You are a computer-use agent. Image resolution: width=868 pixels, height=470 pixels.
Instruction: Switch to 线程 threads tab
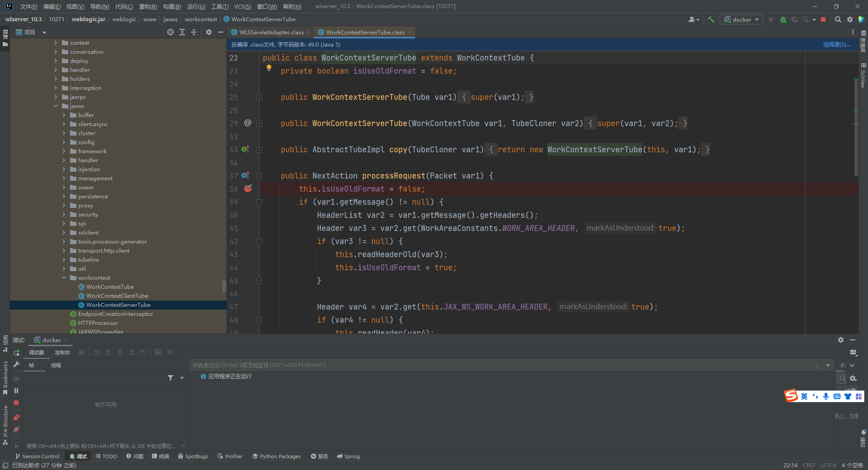pyautogui.click(x=56, y=365)
